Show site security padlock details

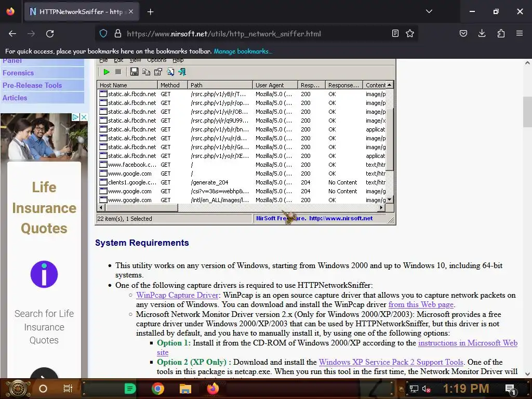point(118,33)
